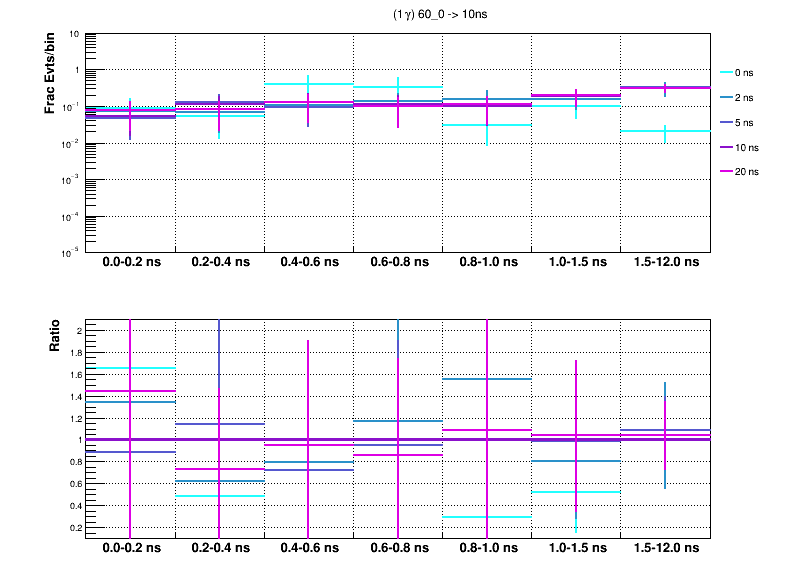Click the top tick label 10 on Frac axis
This screenshot has width=796, height=572.
(x=75, y=34)
